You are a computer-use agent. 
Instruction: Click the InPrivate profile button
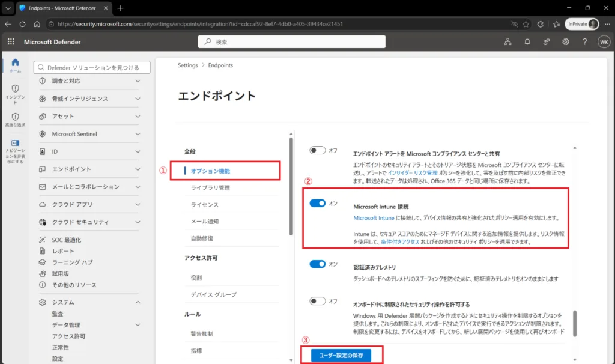point(582,24)
